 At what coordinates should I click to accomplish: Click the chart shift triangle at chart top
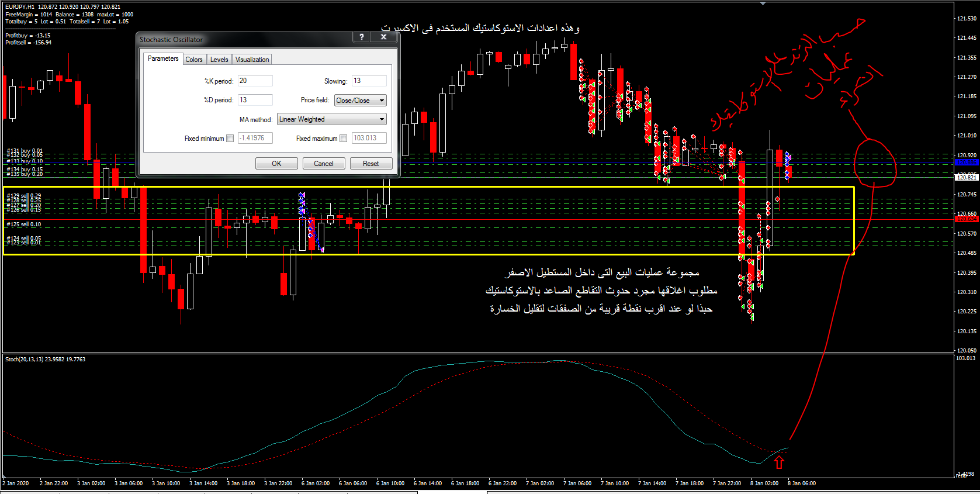tap(763, 4)
